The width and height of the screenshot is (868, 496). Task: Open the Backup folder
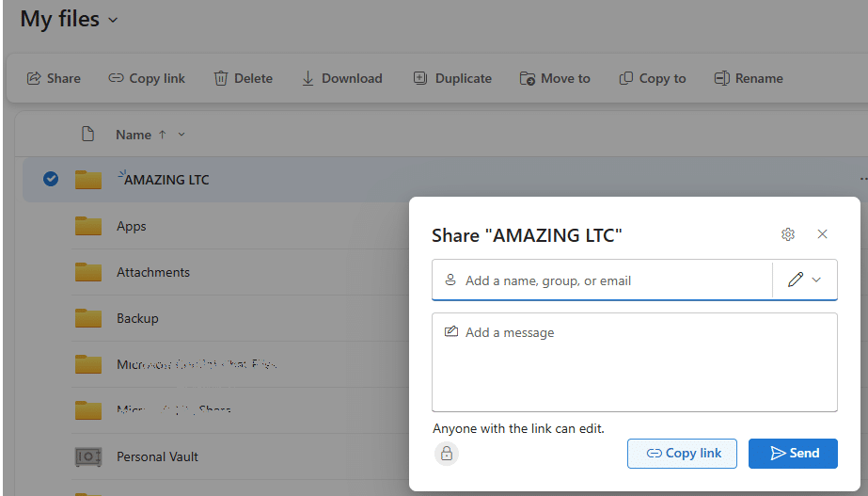click(x=137, y=319)
